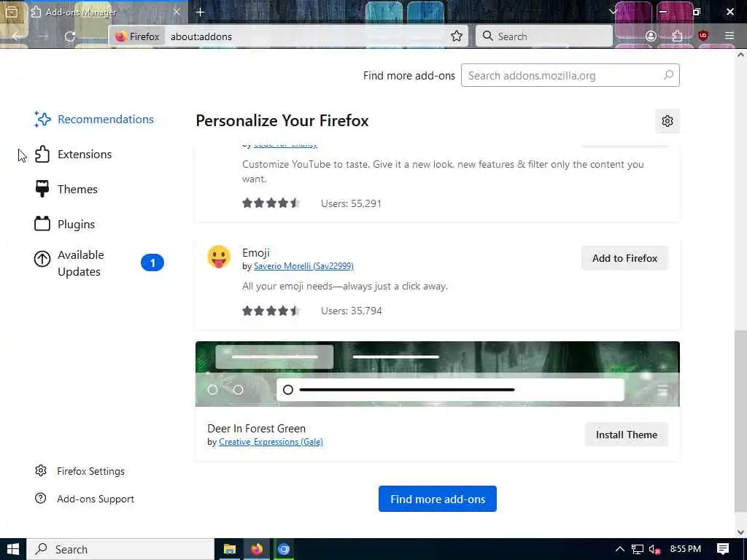Click the Windows taskbar Search box
The image size is (747, 560).
coord(120,549)
